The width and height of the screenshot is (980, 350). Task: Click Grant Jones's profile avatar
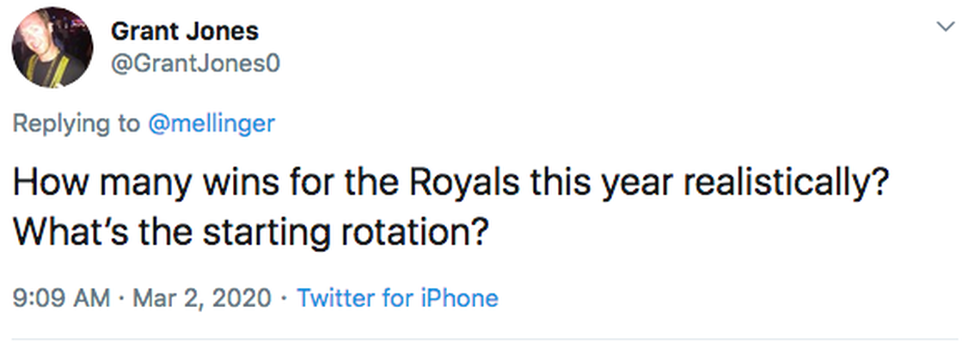52,47
